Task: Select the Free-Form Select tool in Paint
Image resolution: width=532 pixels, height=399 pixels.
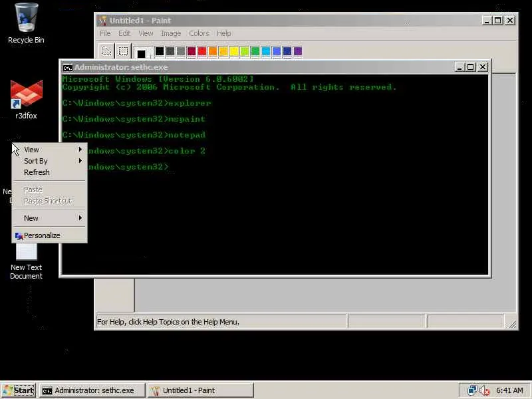Action: (106, 51)
